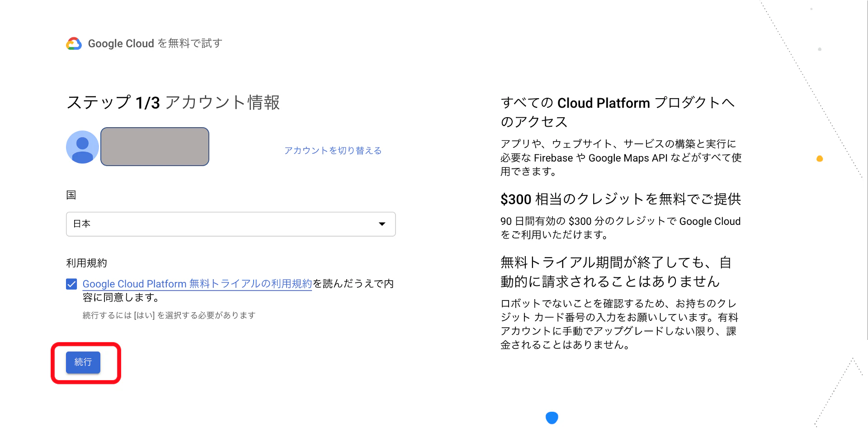Open the 国 country dropdown showing 日本
The image size is (868, 429).
tap(231, 224)
